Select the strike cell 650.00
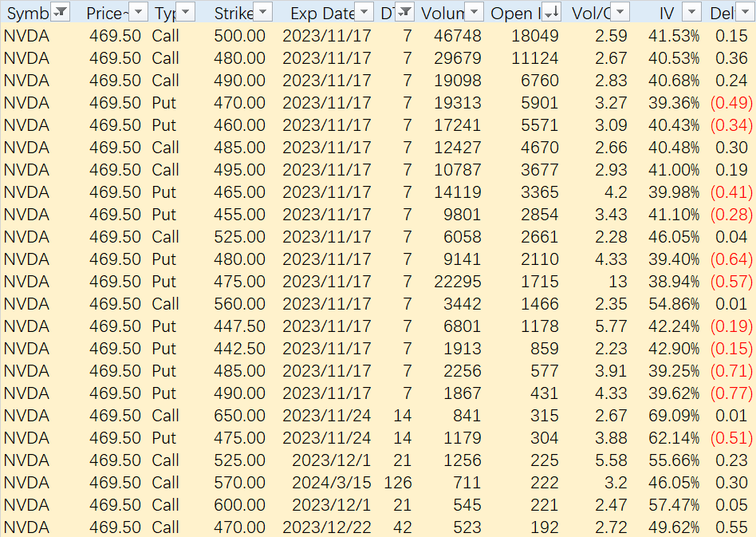This screenshot has height=537, width=756. 239,416
